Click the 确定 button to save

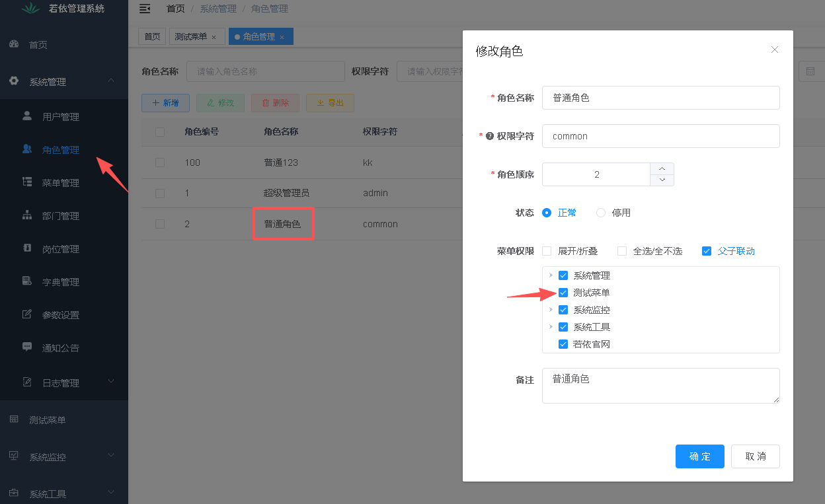click(x=699, y=456)
